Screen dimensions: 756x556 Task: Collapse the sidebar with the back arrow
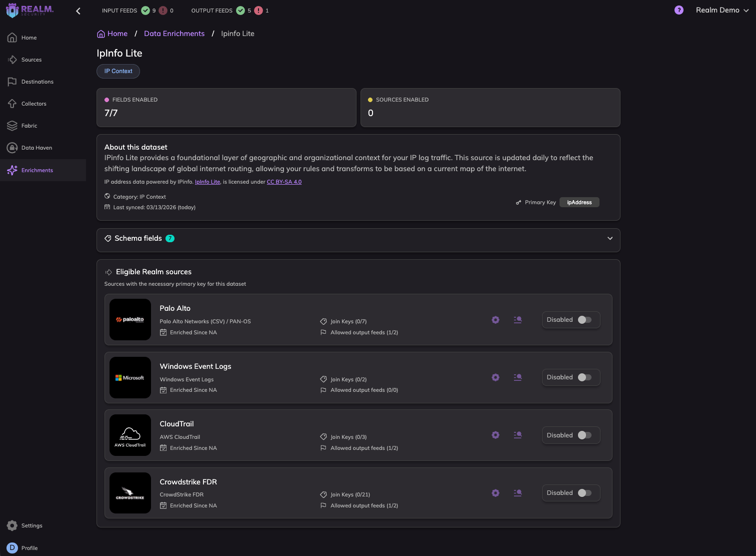[x=78, y=11]
